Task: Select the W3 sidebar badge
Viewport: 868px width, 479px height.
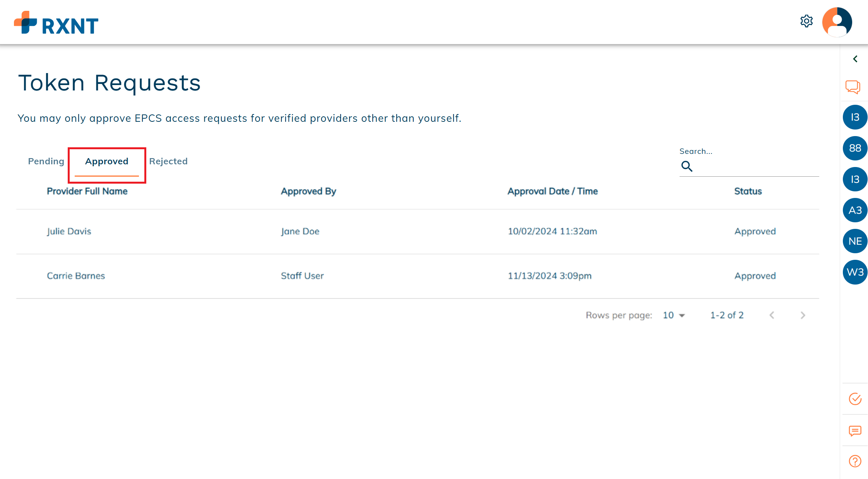Action: [855, 272]
